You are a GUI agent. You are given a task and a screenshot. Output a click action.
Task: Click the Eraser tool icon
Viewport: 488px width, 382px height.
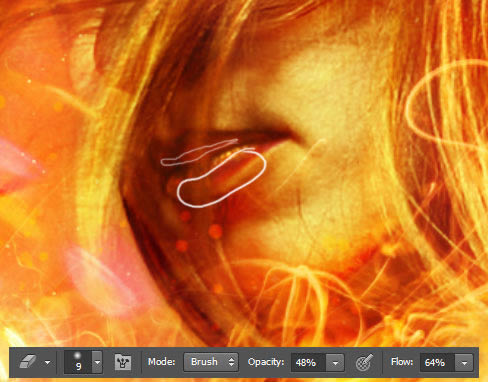(28, 362)
